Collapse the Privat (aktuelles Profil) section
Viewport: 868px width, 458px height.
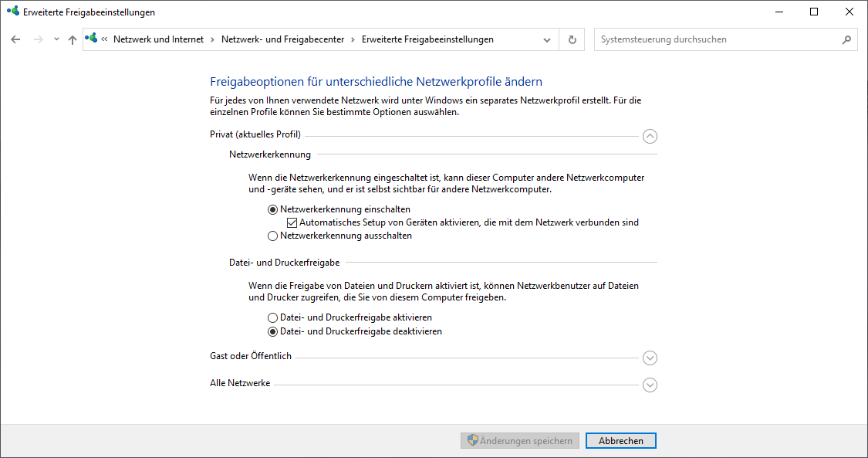click(650, 136)
